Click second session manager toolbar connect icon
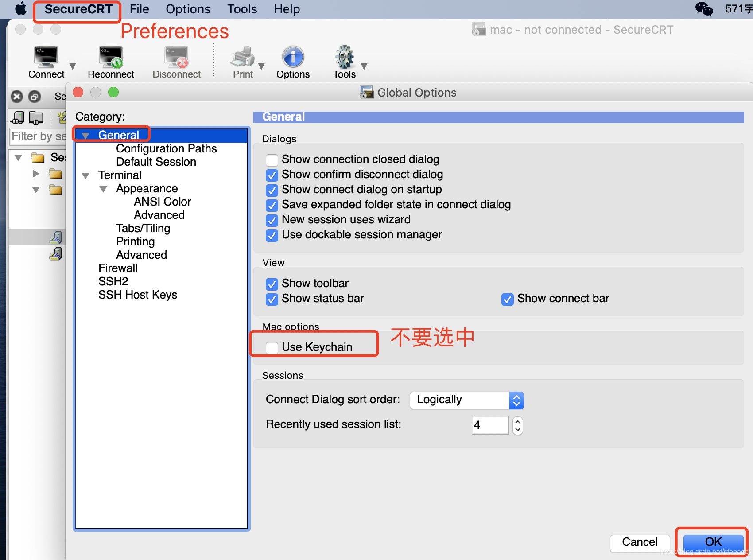 pos(36,117)
